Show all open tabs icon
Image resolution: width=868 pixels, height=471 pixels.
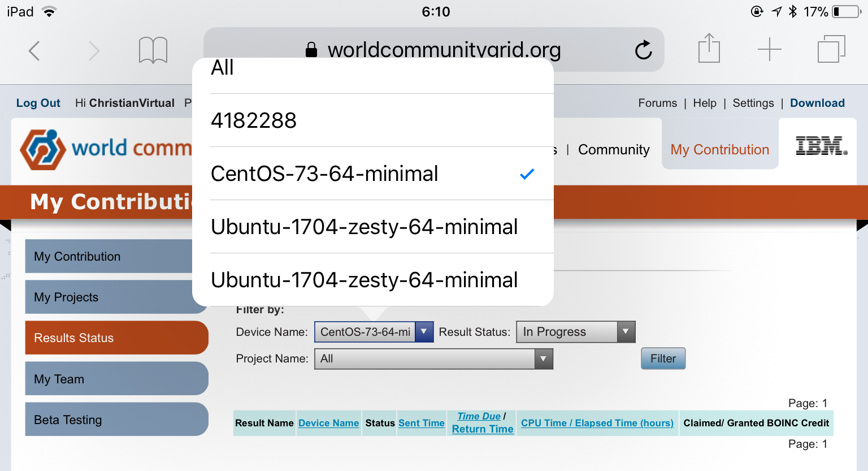[831, 49]
